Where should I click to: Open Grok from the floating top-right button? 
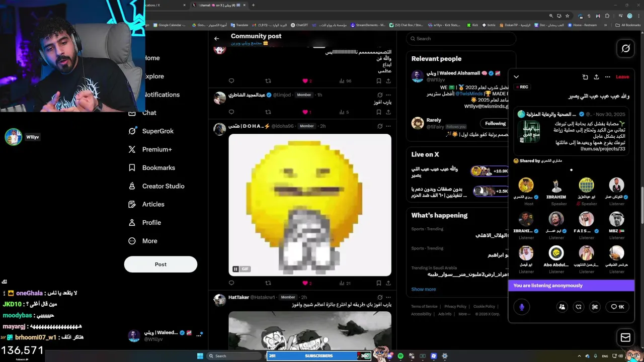625,48
